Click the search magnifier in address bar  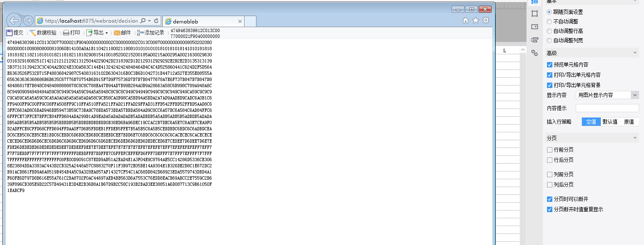143,20
